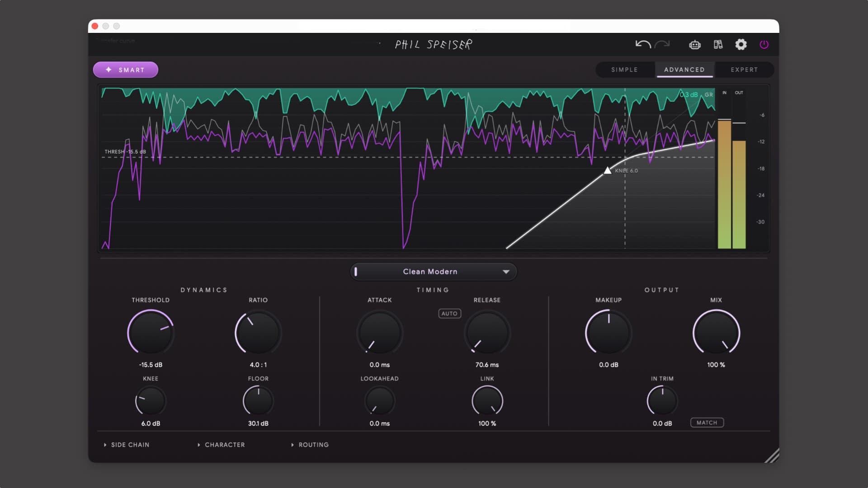Open the robot assistant icon
The width and height of the screenshot is (868, 488).
pos(695,44)
